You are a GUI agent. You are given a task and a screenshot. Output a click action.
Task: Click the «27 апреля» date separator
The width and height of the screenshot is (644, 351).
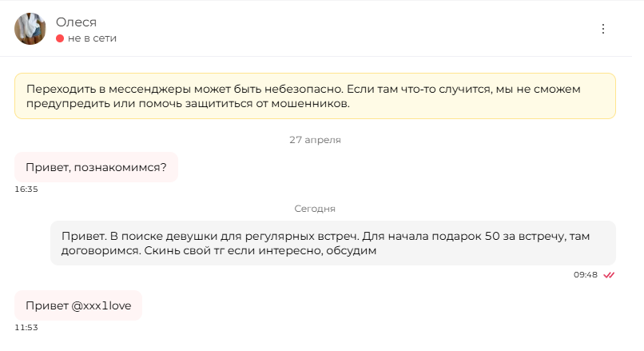pyautogui.click(x=315, y=140)
